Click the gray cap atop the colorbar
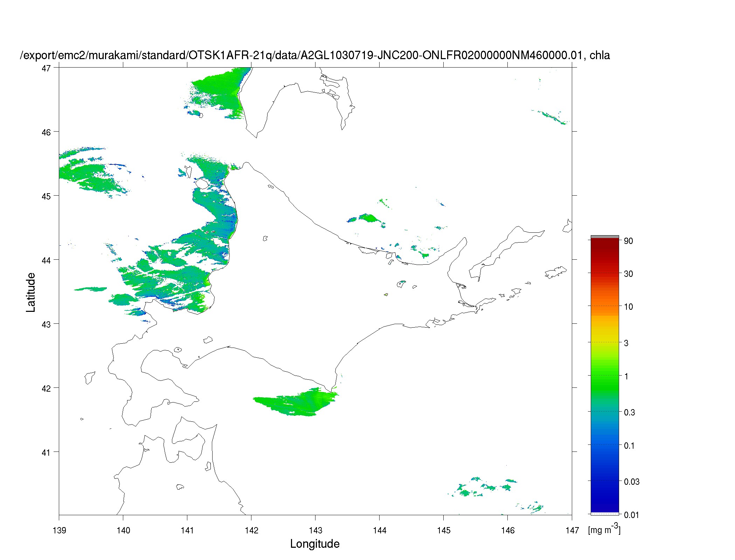The width and height of the screenshot is (735, 560). [x=605, y=237]
